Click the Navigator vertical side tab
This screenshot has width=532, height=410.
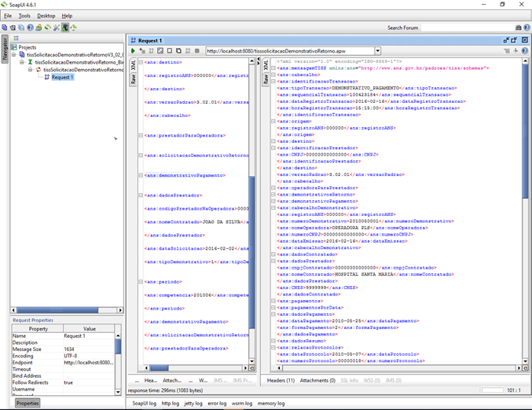point(5,49)
